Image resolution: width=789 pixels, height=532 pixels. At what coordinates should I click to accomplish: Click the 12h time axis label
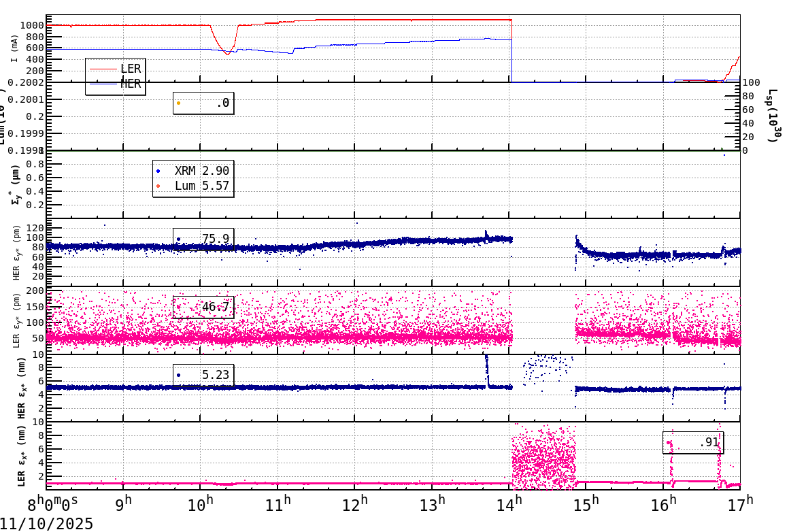click(x=355, y=503)
